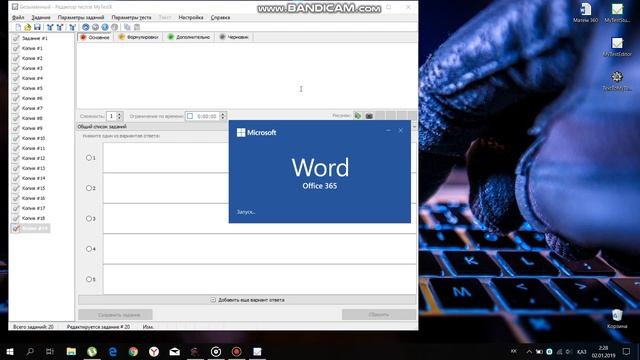Close the Word splash screen
This screenshot has width=640, height=360.
(x=401, y=131)
